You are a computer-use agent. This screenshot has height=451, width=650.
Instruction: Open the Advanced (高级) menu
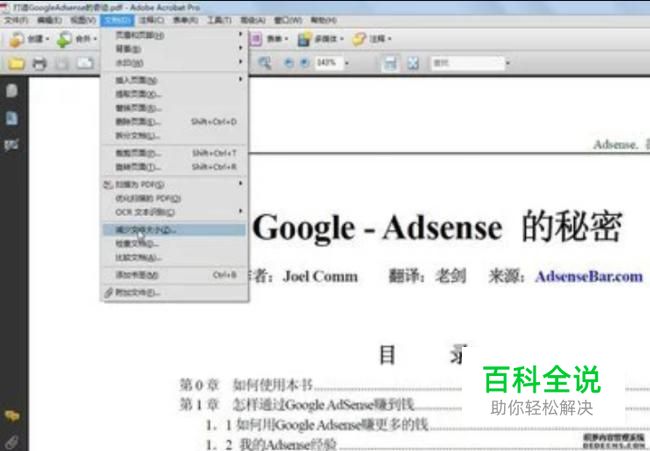[253, 20]
